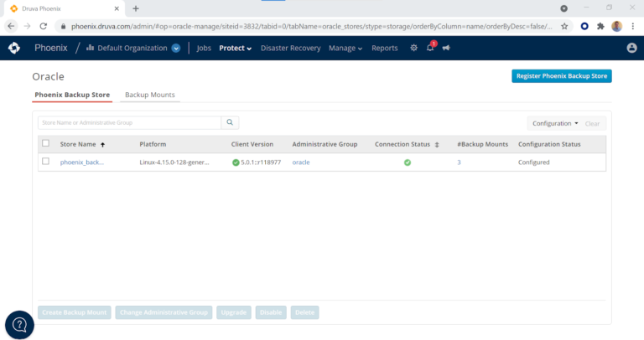Open the notifications bell
Image resolution: width=644 pixels, height=340 pixels.
click(x=429, y=48)
